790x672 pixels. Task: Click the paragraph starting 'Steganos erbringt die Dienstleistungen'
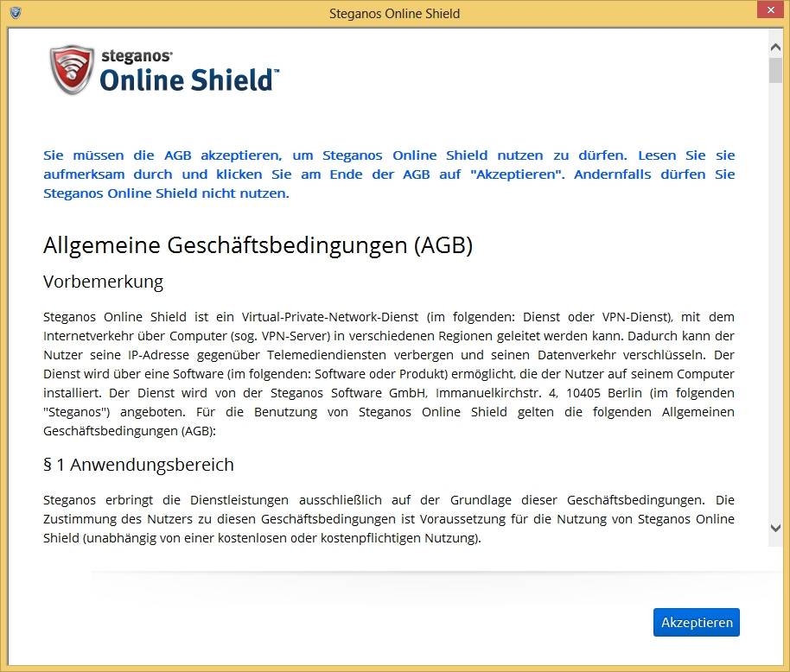coord(389,519)
